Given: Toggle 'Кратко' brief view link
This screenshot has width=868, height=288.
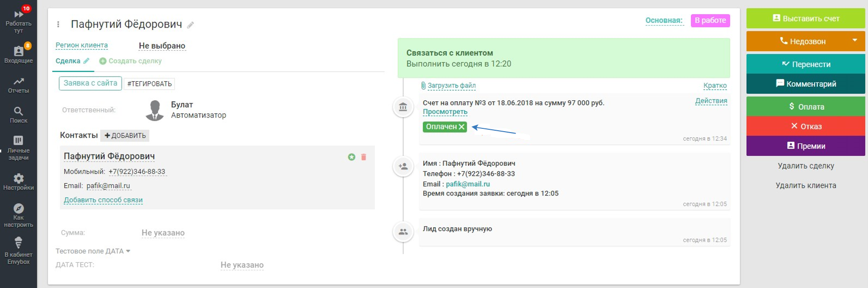Looking at the screenshot, I should coord(715,85).
